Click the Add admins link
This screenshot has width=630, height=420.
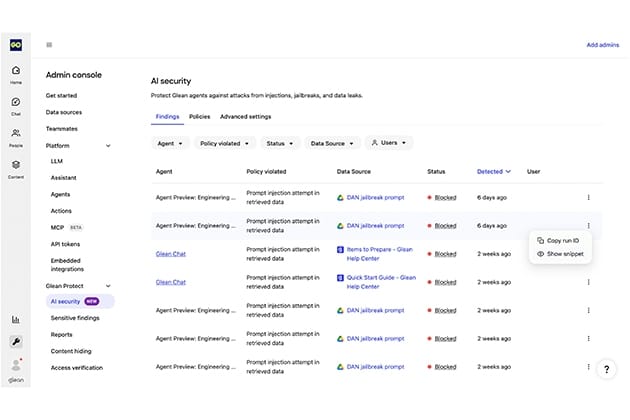tap(602, 45)
